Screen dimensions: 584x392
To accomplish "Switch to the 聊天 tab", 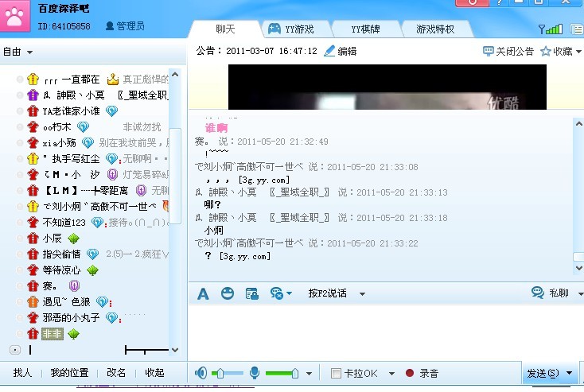I will click(225, 29).
